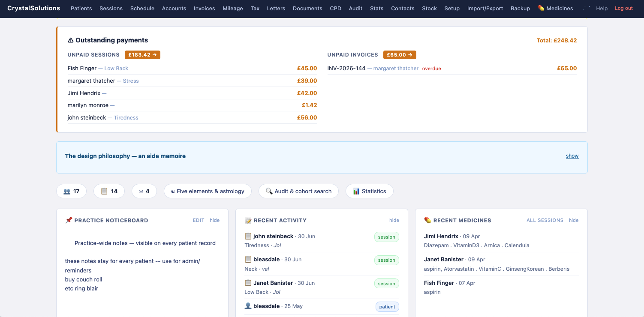Click person icon on bleasdale 25 May row

pyautogui.click(x=248, y=306)
